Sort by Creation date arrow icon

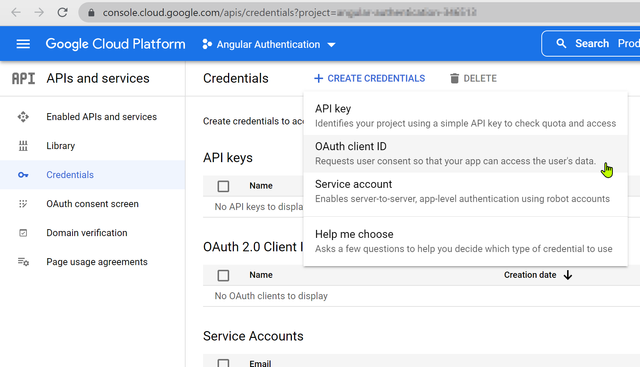[568, 275]
